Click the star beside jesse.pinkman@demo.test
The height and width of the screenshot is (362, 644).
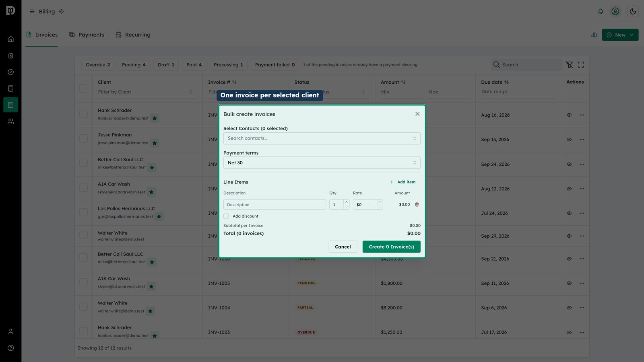(155, 143)
